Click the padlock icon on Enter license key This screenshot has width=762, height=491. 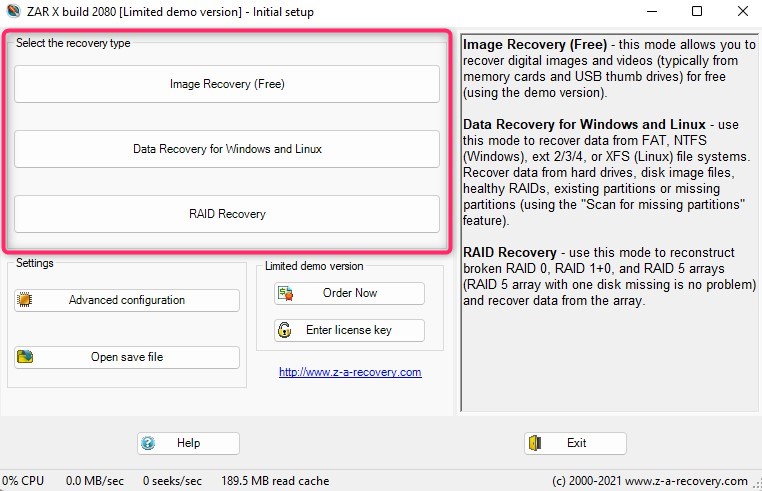pyautogui.click(x=284, y=330)
